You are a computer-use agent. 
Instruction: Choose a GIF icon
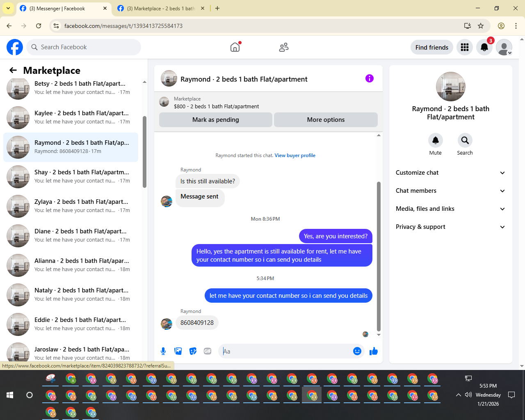coord(208,351)
